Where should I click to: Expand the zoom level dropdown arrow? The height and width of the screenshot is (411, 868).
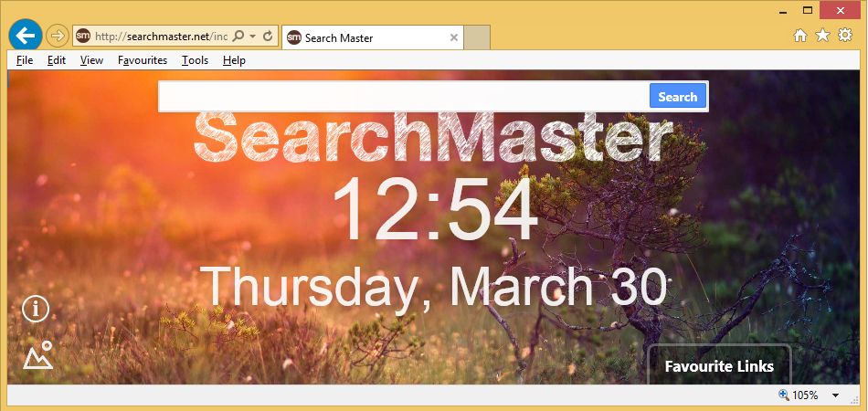coord(835,395)
